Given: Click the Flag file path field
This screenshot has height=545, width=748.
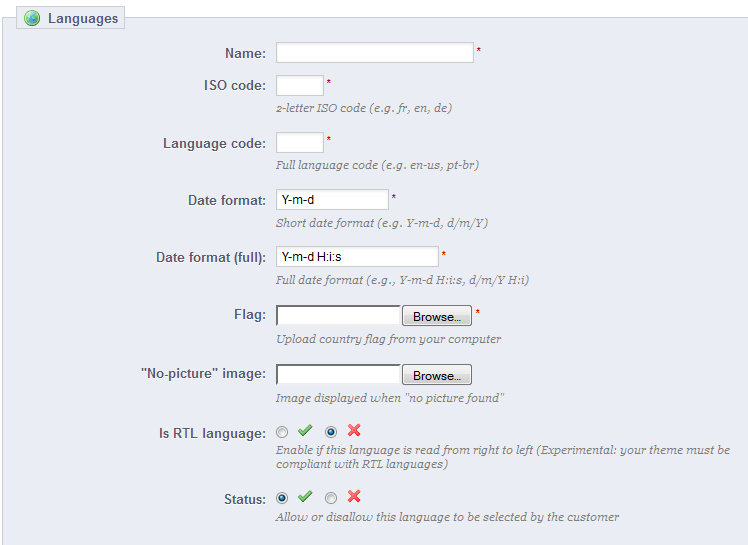Looking at the screenshot, I should (338, 316).
